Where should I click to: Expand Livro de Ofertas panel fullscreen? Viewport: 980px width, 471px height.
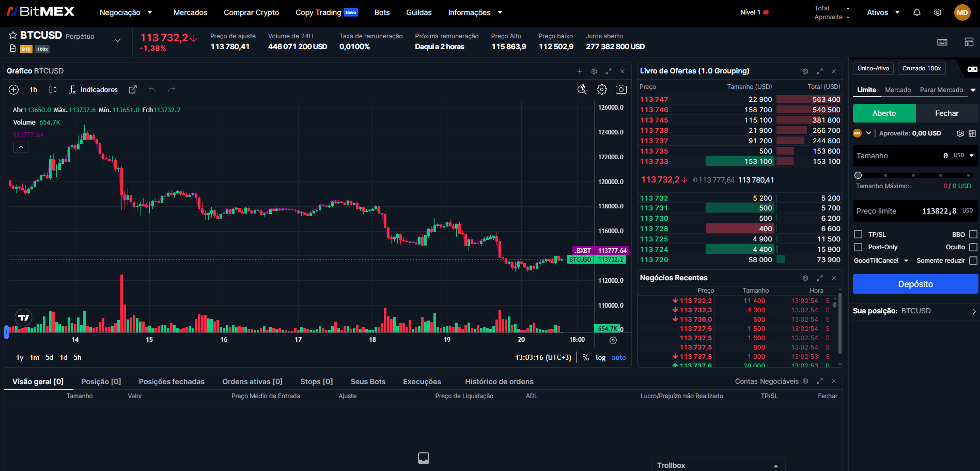pyautogui.click(x=820, y=71)
